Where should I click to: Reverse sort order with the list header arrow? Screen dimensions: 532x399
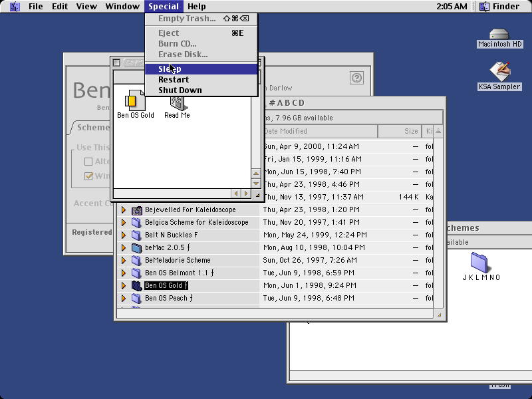(x=438, y=131)
